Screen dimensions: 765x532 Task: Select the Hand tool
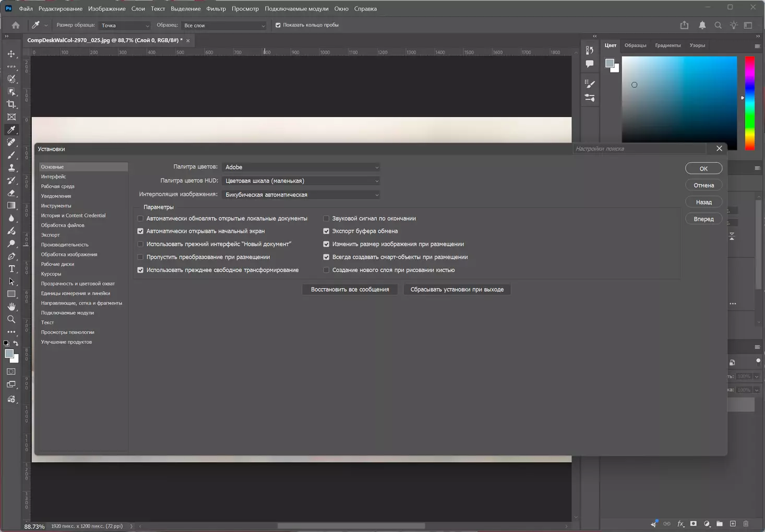click(11, 307)
